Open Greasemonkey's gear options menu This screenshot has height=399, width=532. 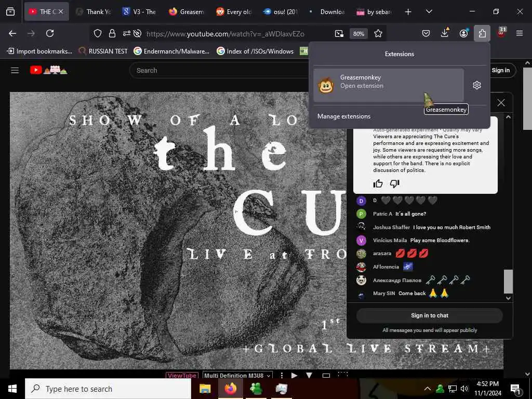(477, 85)
